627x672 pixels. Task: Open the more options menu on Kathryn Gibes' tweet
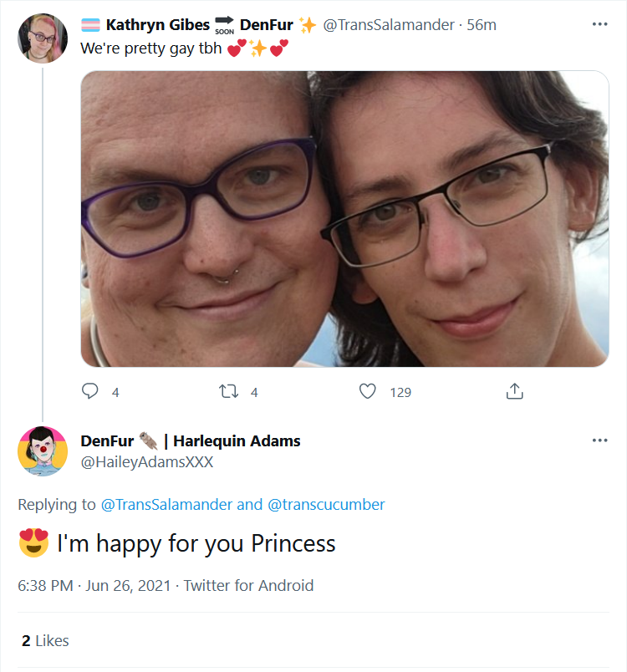coord(599,24)
